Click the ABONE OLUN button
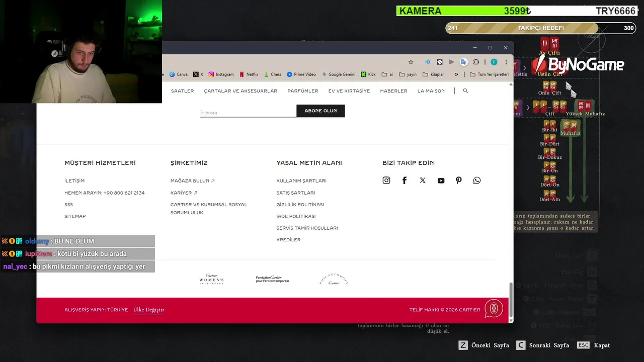The width and height of the screenshot is (644, 362). (320, 111)
